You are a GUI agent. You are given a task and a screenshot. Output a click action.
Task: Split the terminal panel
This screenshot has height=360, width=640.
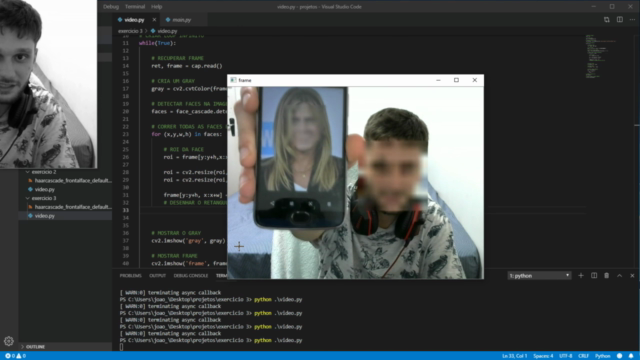(594, 276)
